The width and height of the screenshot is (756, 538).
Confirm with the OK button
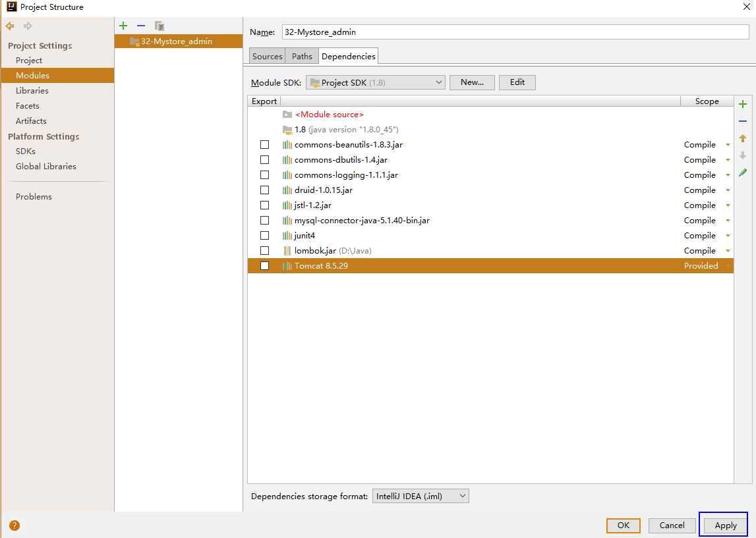tap(624, 525)
